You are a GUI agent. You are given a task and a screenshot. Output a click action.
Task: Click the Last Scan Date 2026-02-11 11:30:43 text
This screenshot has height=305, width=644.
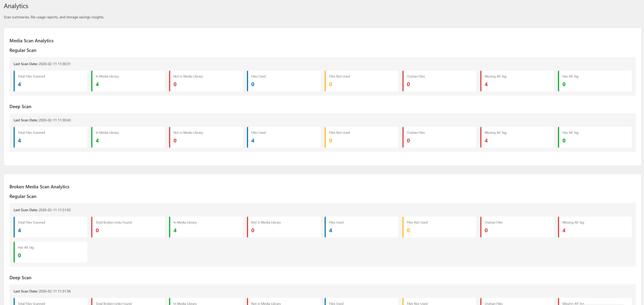pyautogui.click(x=42, y=120)
